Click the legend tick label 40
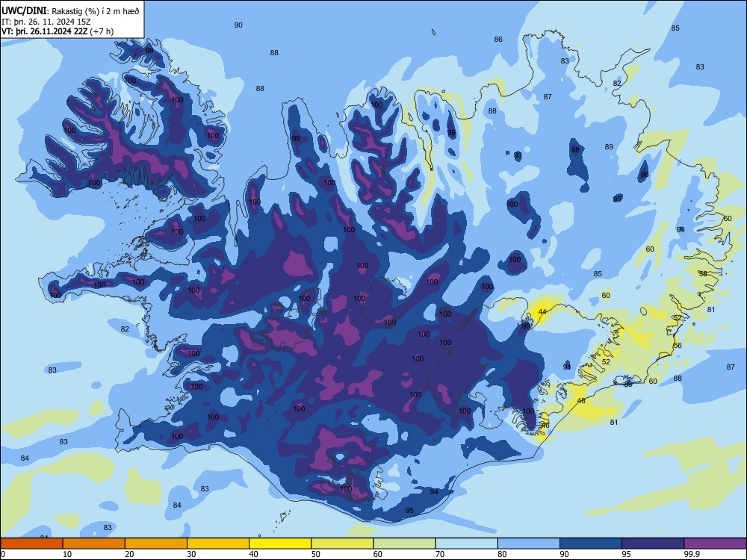 (253, 554)
